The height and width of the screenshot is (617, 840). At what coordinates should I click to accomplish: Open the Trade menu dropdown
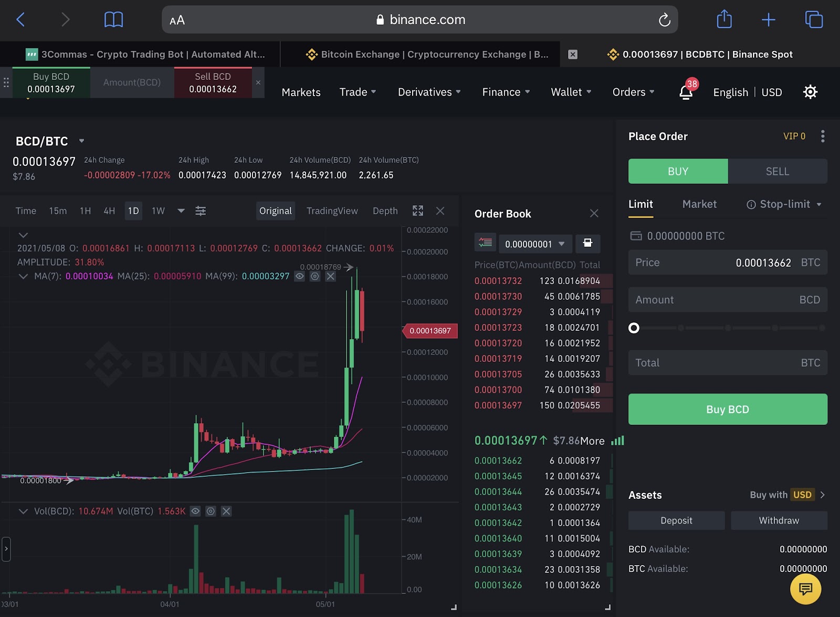point(358,92)
